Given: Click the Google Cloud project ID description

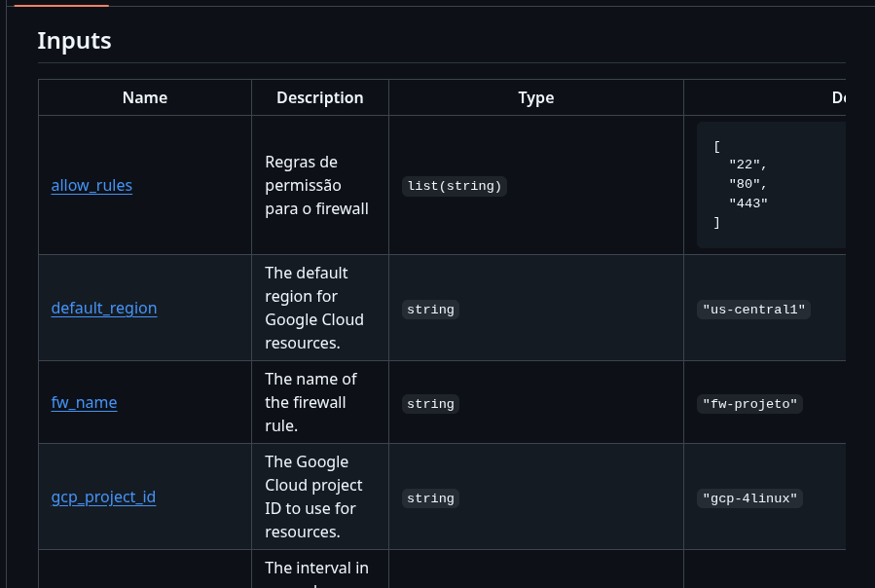Looking at the screenshot, I should coord(313,496).
